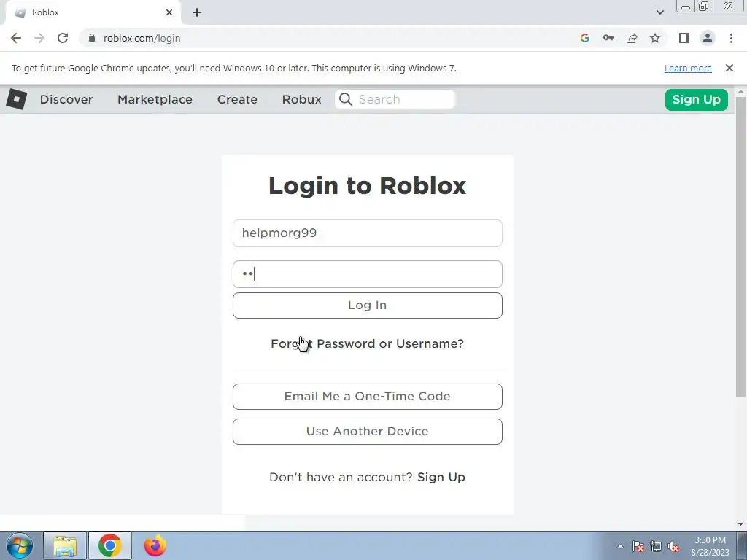Open the Discover menu item
Viewport: 747px width, 560px height.
[66, 99]
